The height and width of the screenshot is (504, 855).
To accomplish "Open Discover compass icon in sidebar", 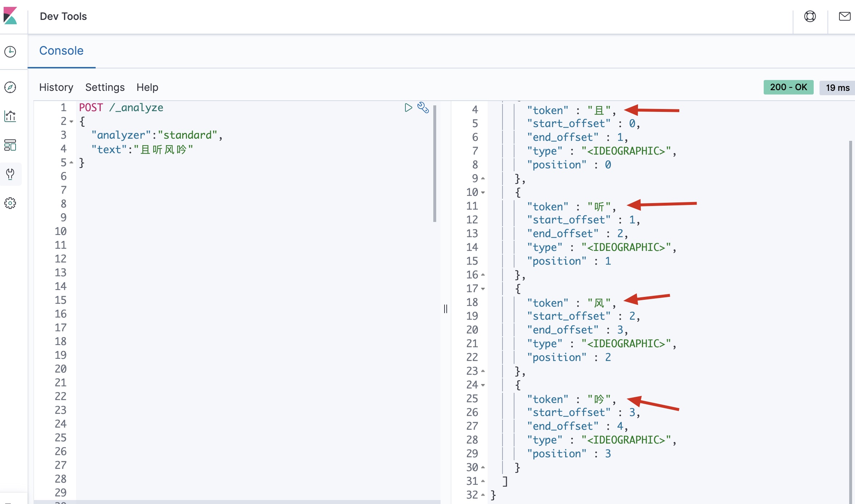I will tap(10, 87).
